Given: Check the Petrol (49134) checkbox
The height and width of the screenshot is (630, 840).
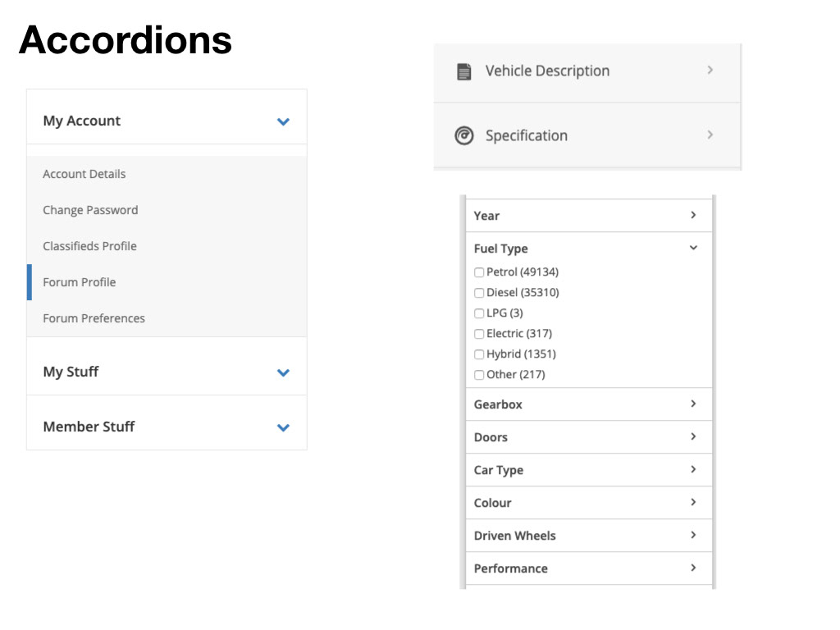Looking at the screenshot, I should tap(479, 272).
